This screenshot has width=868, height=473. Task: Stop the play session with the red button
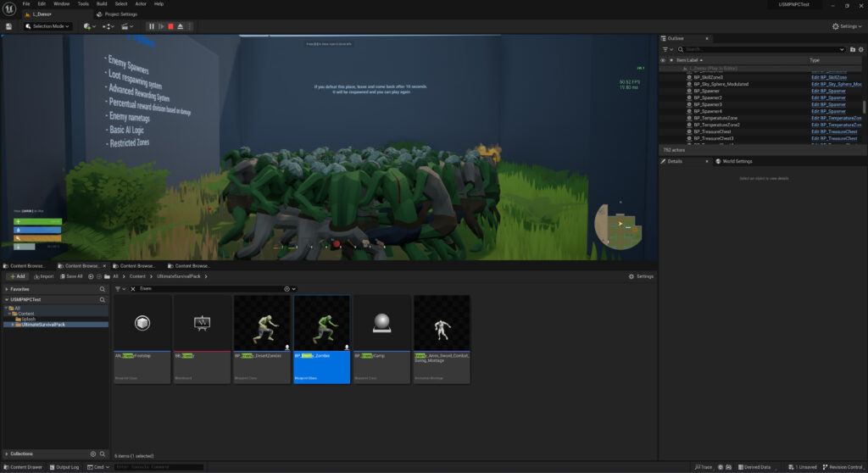(170, 26)
